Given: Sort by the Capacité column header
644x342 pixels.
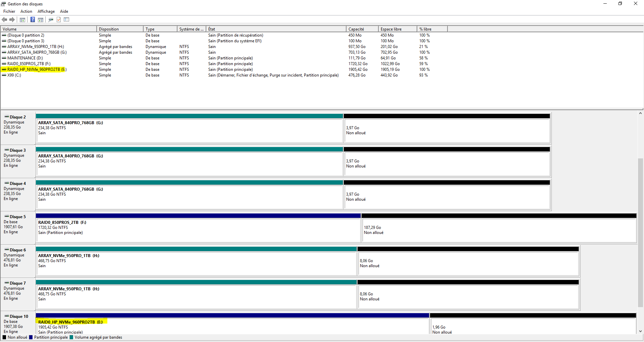Looking at the screenshot, I should (x=362, y=29).
